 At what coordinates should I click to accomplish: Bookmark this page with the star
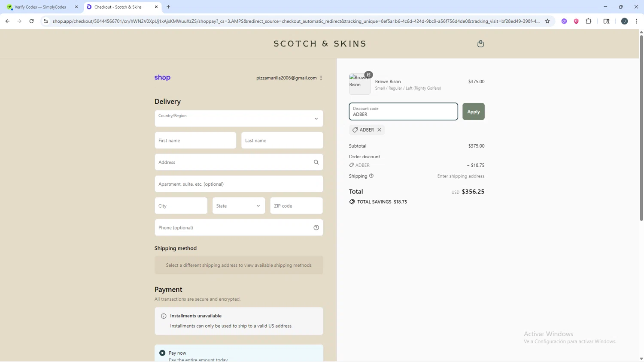(x=547, y=21)
